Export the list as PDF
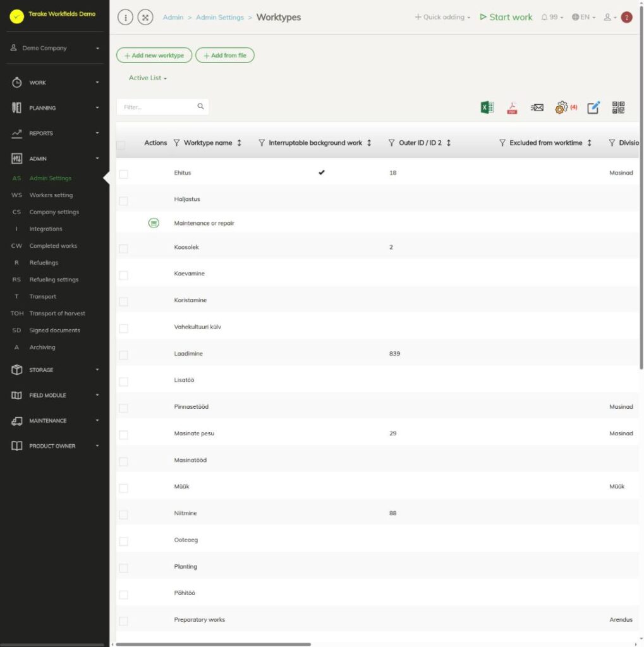The height and width of the screenshot is (647, 644). point(512,107)
